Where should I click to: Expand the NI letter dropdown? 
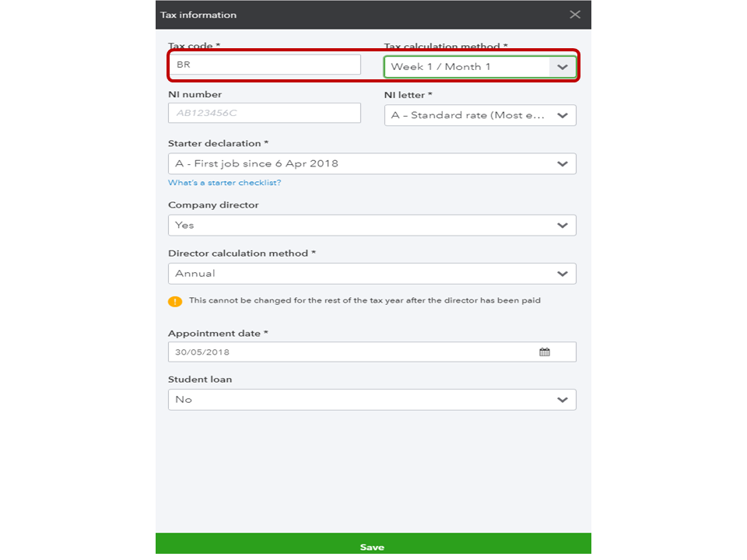pyautogui.click(x=480, y=115)
